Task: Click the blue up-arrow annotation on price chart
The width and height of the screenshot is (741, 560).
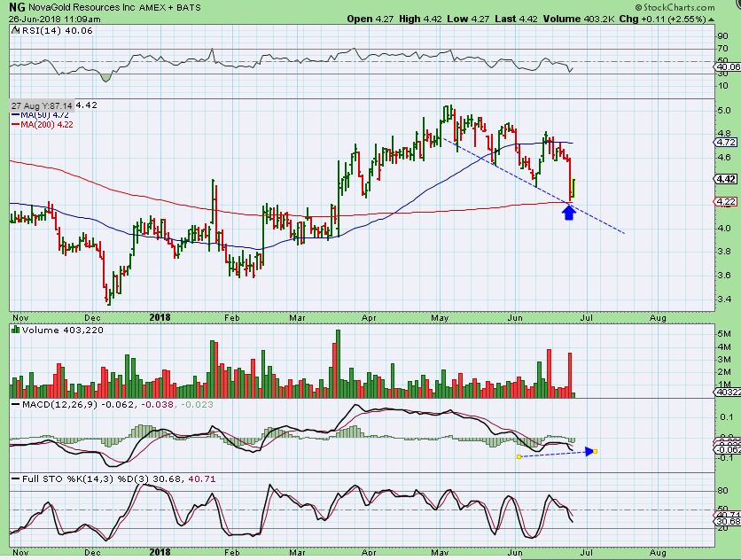Action: [x=570, y=213]
